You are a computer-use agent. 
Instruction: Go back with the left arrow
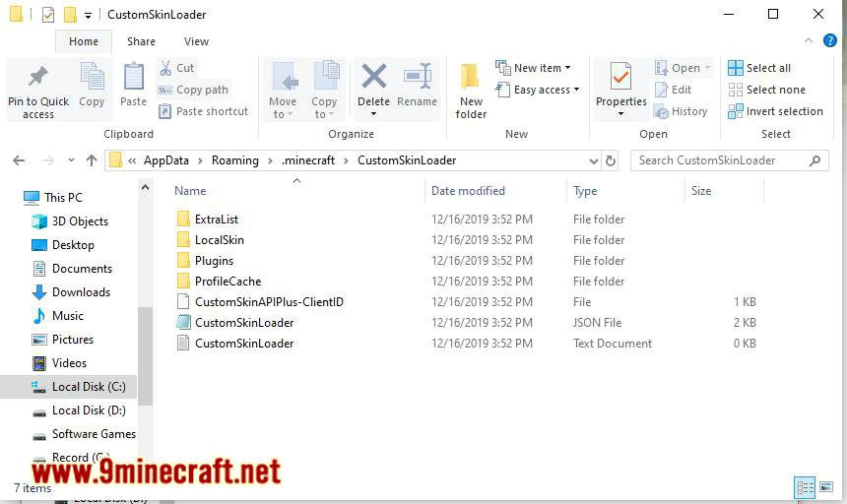(19, 160)
